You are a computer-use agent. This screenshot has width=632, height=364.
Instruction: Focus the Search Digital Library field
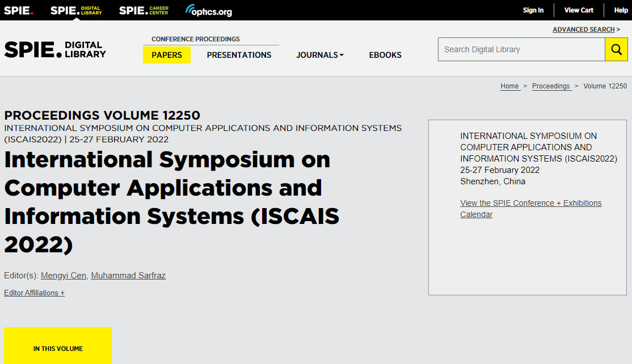(521, 49)
